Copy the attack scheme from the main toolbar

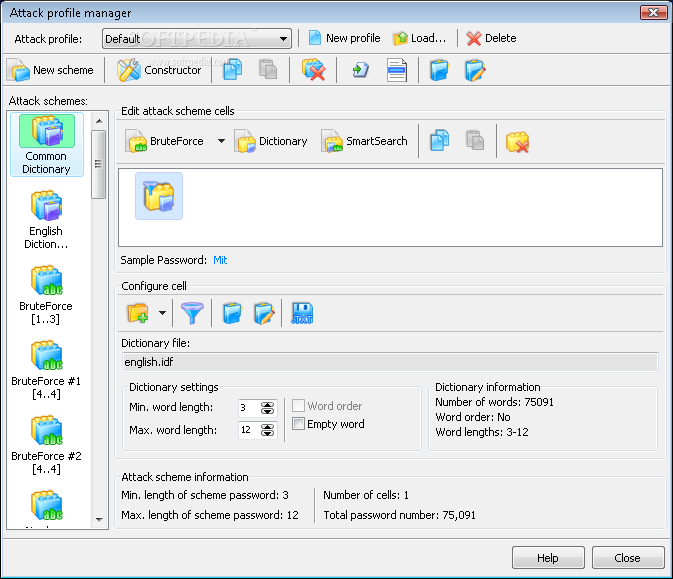pos(233,70)
